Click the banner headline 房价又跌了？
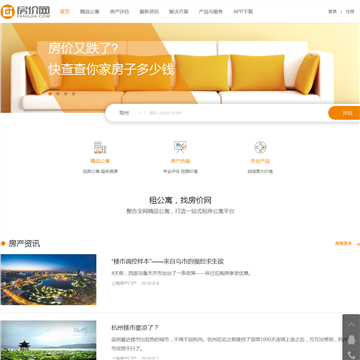The width and height of the screenshot is (360, 360). (83, 49)
